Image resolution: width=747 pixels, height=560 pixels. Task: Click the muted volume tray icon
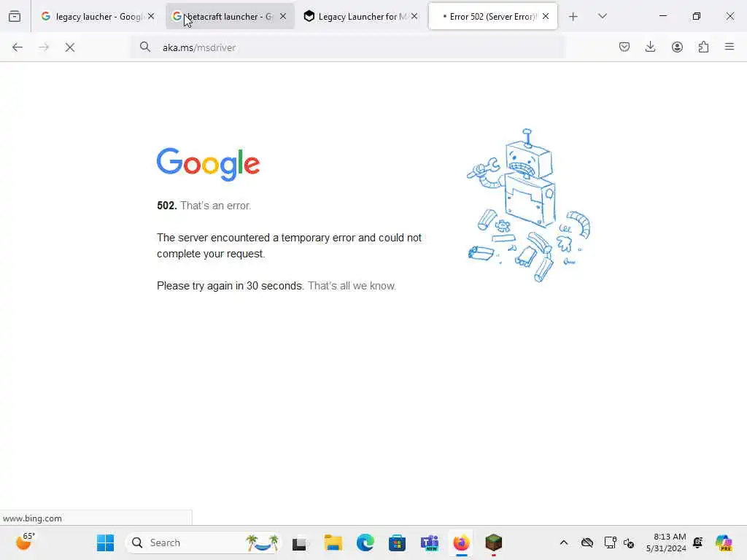629,542
